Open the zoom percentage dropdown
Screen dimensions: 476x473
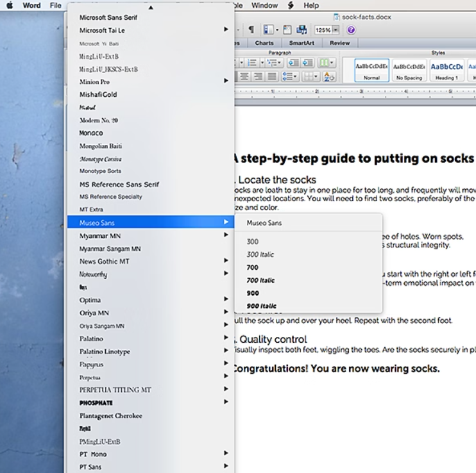click(x=336, y=29)
